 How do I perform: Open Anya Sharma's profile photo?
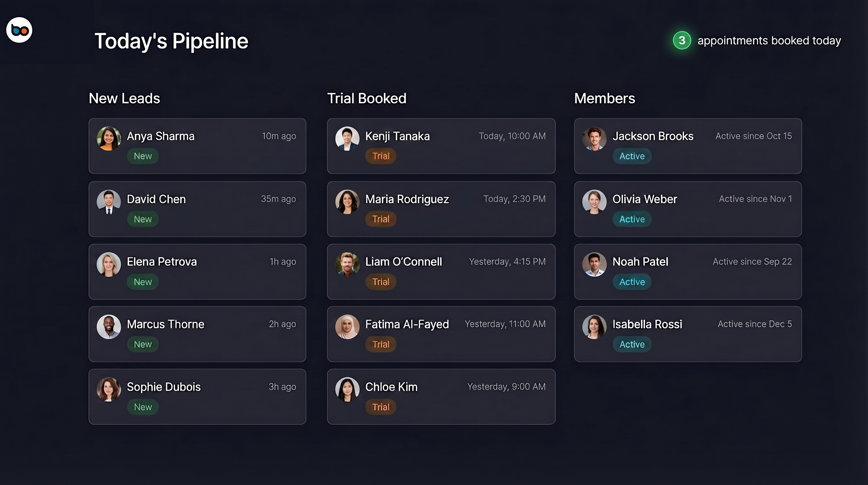point(108,138)
